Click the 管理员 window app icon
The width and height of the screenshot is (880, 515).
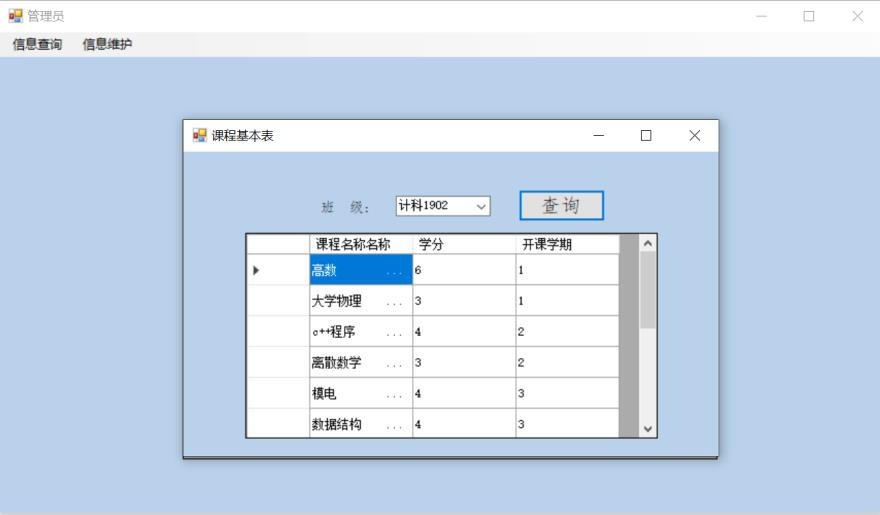pyautogui.click(x=15, y=16)
